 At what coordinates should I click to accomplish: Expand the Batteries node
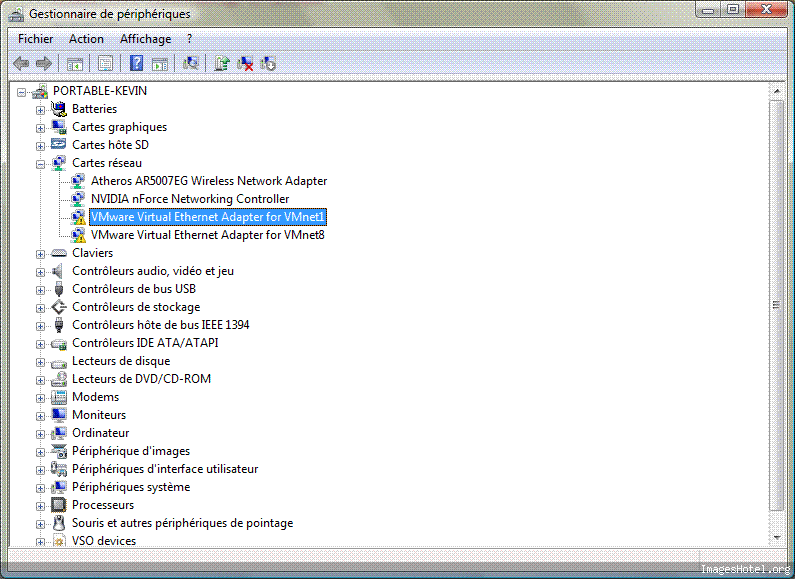(x=40, y=110)
